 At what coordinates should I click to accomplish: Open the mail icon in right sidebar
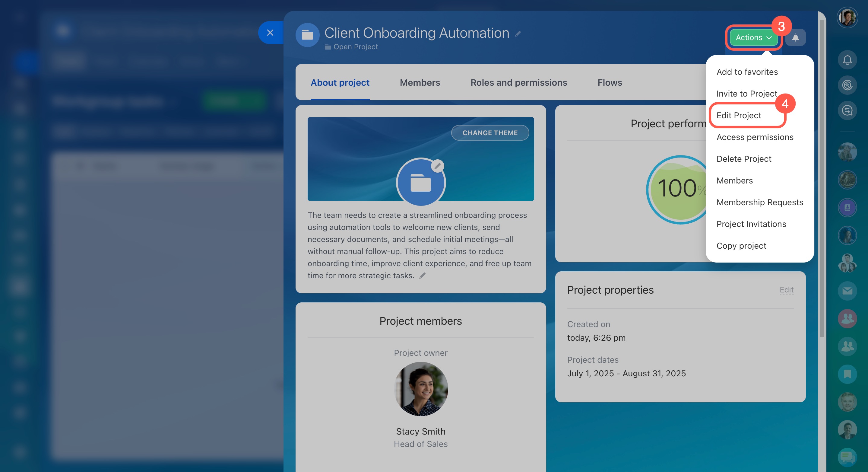point(847,291)
